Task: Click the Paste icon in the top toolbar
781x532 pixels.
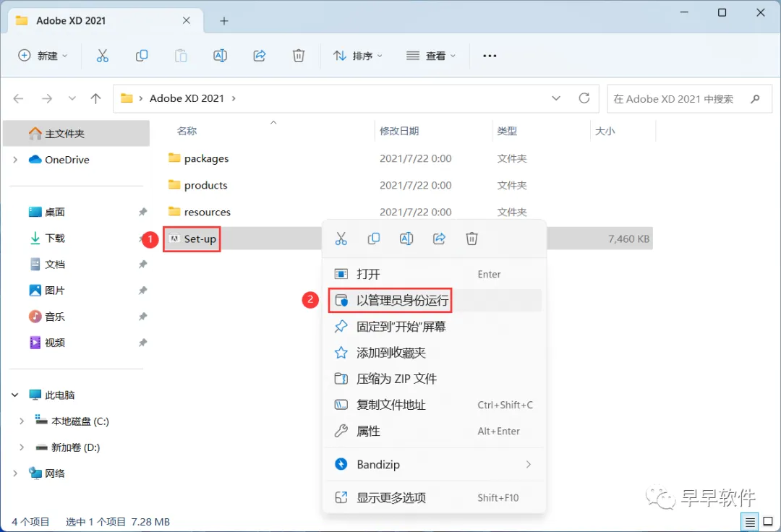Action: coord(181,56)
